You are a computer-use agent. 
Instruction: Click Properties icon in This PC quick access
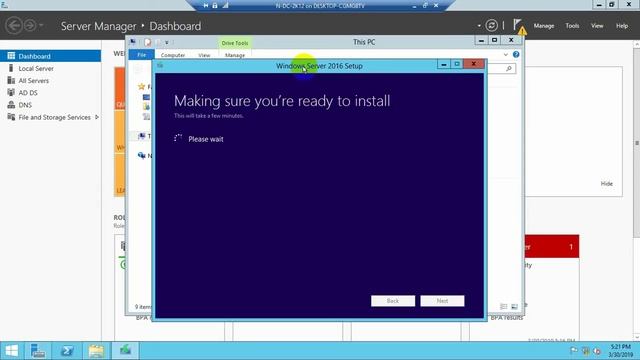click(x=147, y=42)
